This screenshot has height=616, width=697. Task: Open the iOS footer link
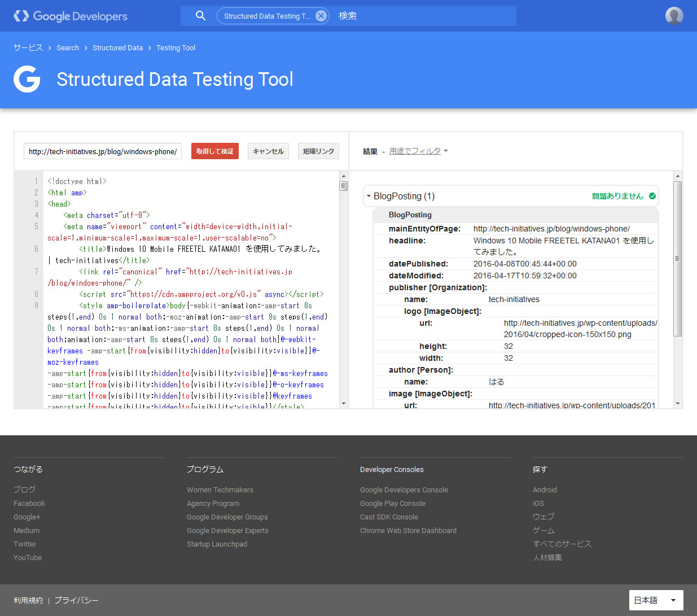tap(538, 503)
